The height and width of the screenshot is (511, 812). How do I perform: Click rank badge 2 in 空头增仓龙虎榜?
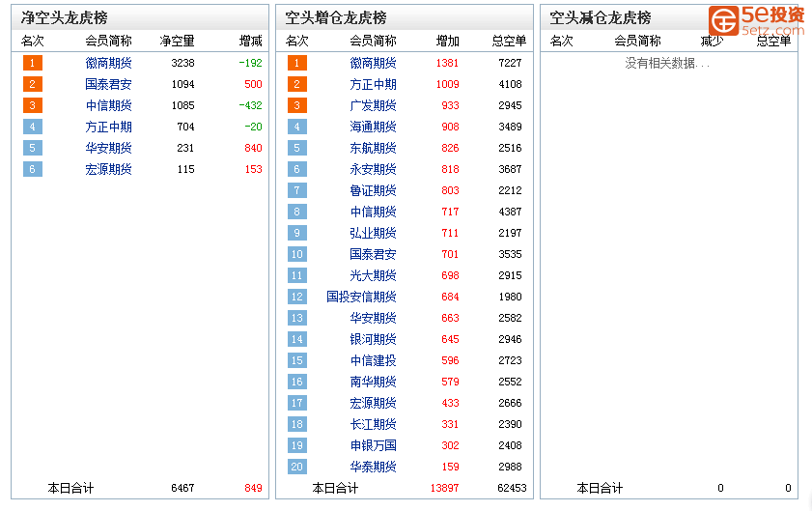click(x=297, y=84)
